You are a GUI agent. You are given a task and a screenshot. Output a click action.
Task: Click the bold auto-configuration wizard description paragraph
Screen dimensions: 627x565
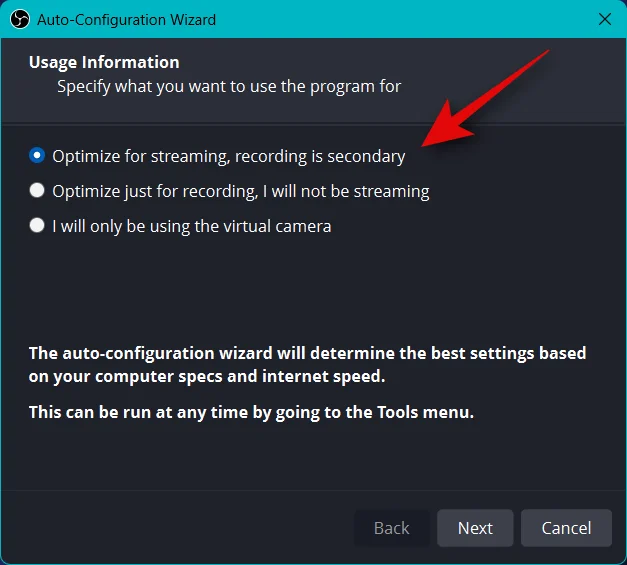click(x=307, y=365)
